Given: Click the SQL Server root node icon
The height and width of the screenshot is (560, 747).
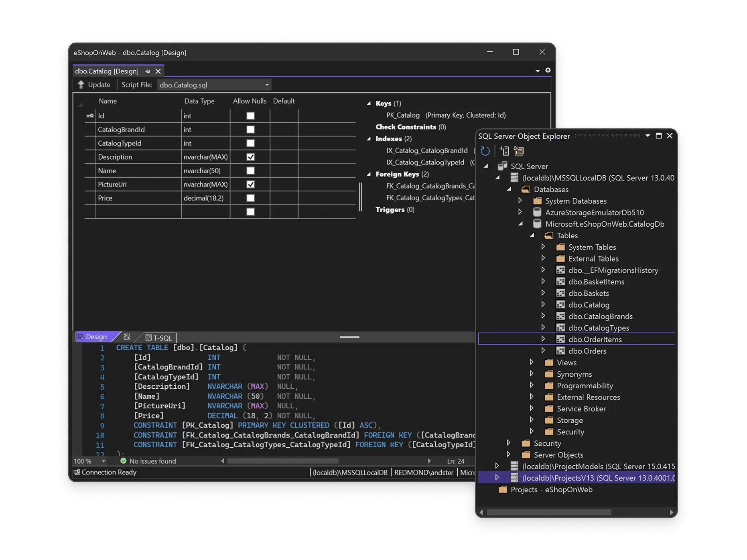Looking at the screenshot, I should [502, 166].
